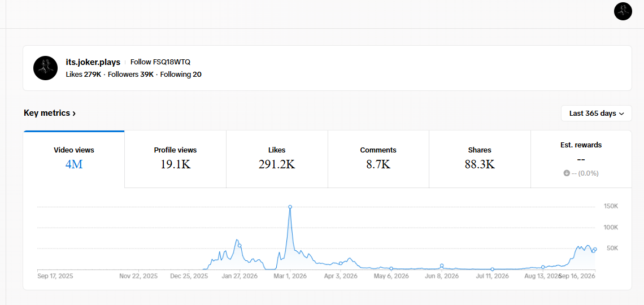Click the May 6, 2026 chart marker
This screenshot has height=305, width=644.
[391, 268]
